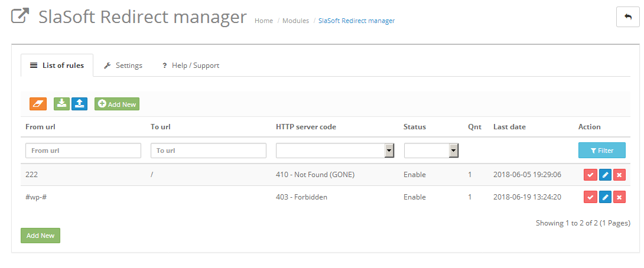The image size is (644, 268).
Task: Delete rule 222 using red X icon
Action: click(619, 175)
